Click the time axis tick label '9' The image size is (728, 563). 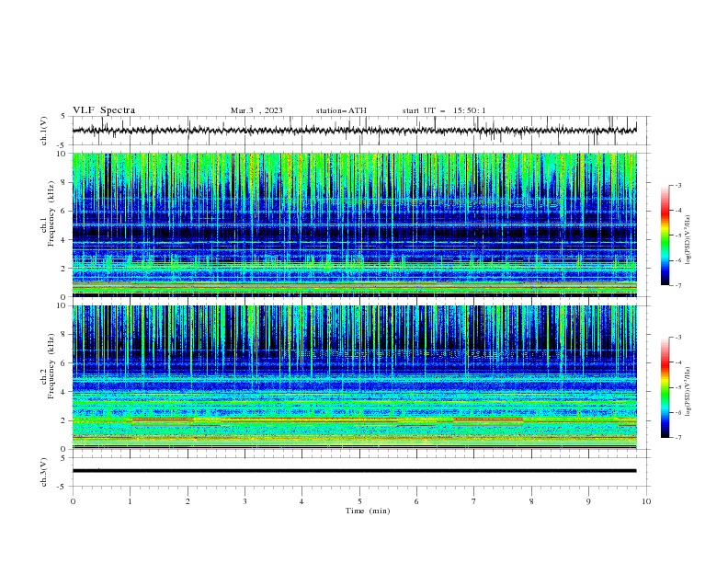(588, 501)
